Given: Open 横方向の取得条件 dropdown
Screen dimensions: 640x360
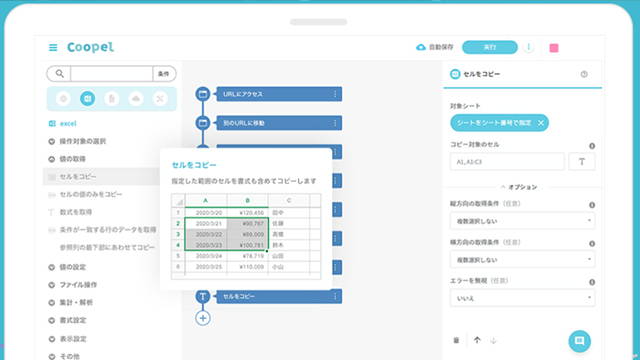Looking at the screenshot, I should [522, 260].
